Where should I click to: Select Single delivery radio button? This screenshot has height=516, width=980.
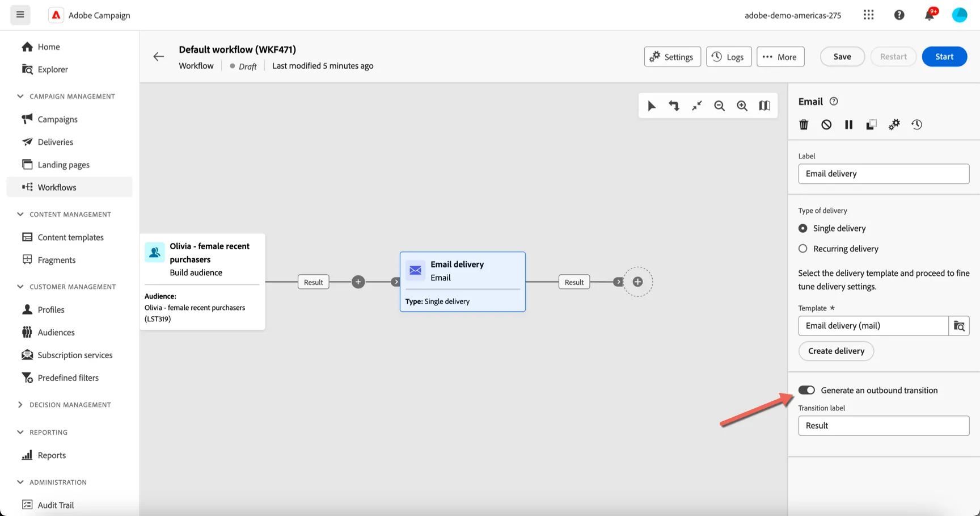click(x=803, y=228)
